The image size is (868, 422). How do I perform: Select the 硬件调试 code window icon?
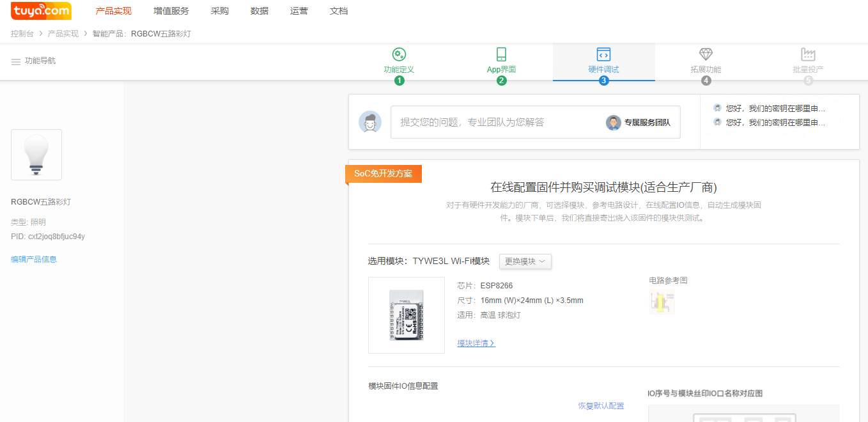tap(603, 54)
